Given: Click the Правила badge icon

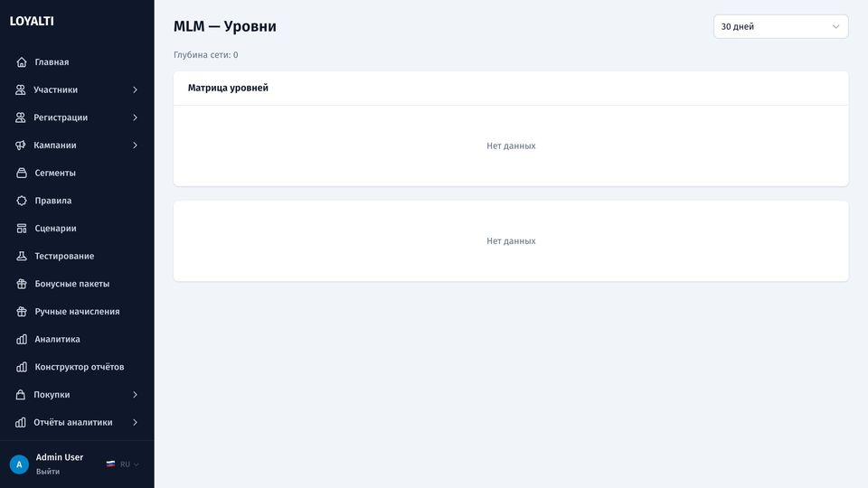Looking at the screenshot, I should pyautogui.click(x=22, y=201).
